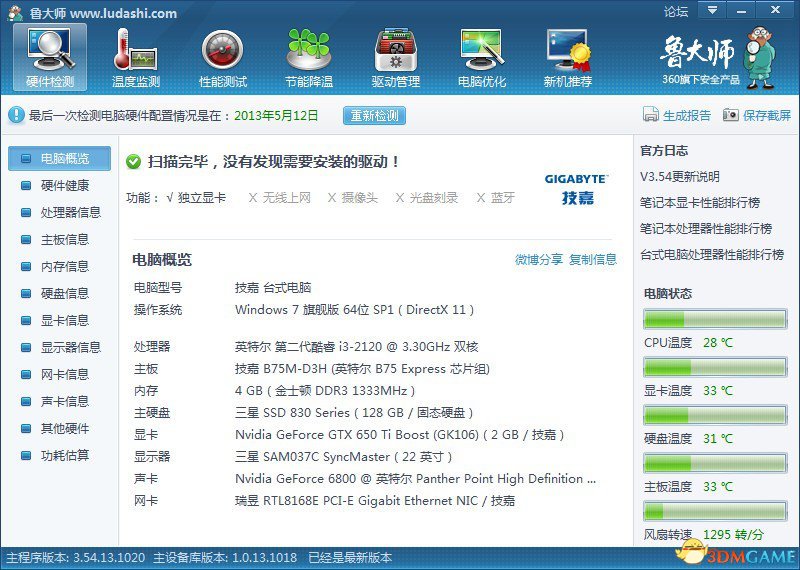
Task: Open 性能测试 performance test gauge icon
Action: 222,57
